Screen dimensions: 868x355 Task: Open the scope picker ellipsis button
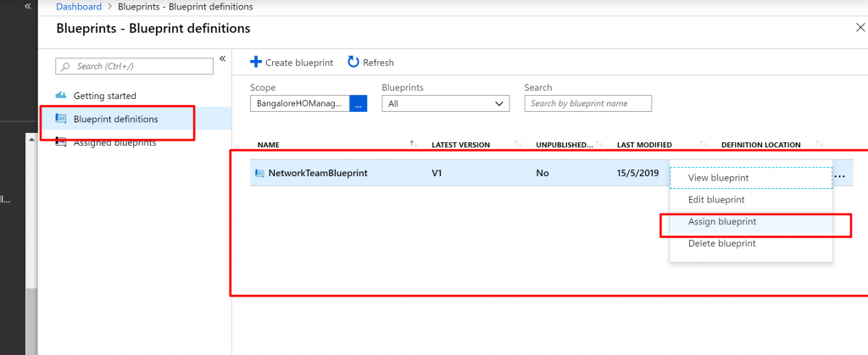tap(358, 103)
